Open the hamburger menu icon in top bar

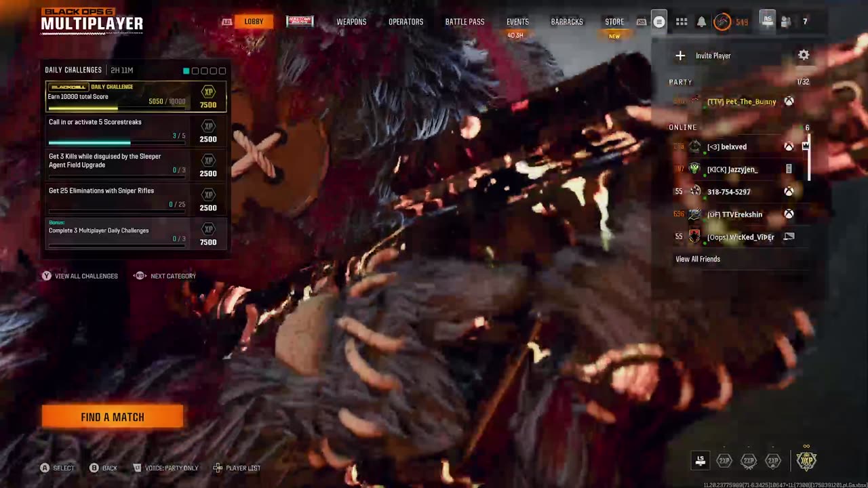click(658, 22)
